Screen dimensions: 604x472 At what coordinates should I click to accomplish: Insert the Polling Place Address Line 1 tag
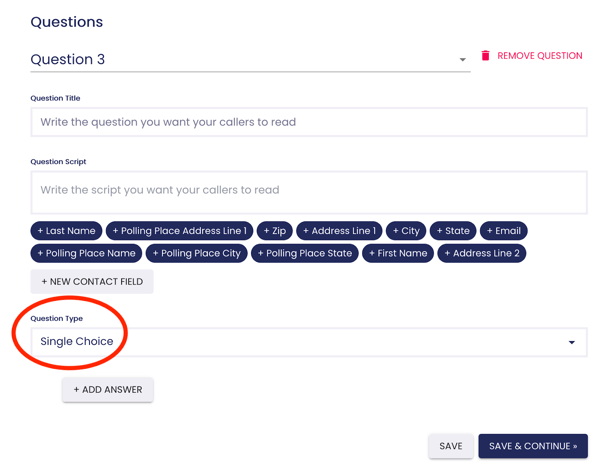[x=179, y=231]
